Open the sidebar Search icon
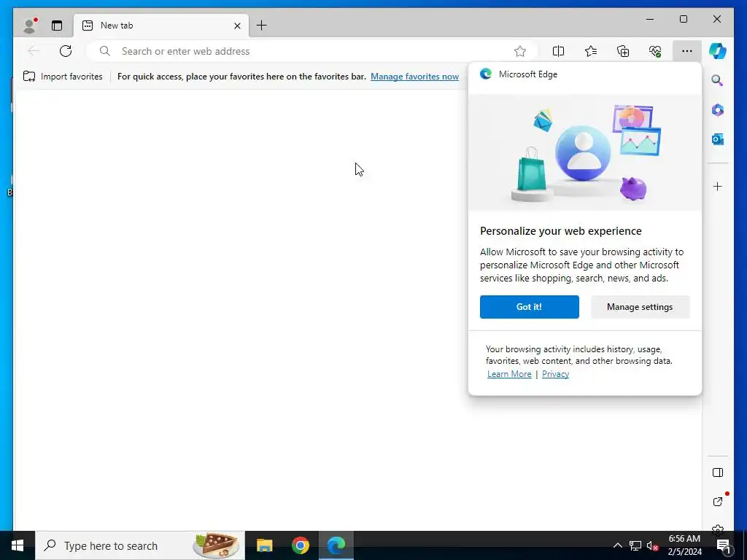747x560 pixels. coord(718,80)
